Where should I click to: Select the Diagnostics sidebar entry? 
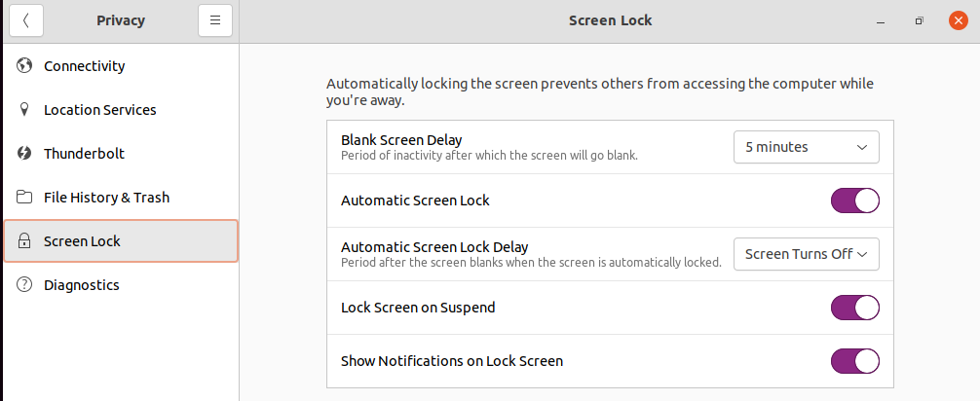[82, 285]
